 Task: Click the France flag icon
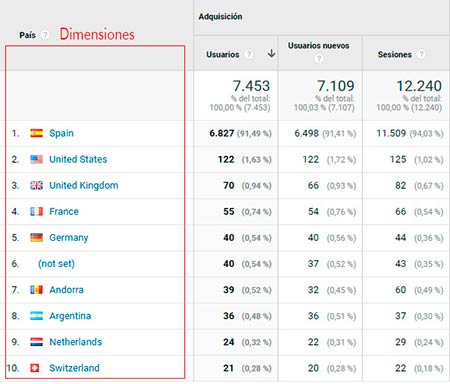click(36, 211)
